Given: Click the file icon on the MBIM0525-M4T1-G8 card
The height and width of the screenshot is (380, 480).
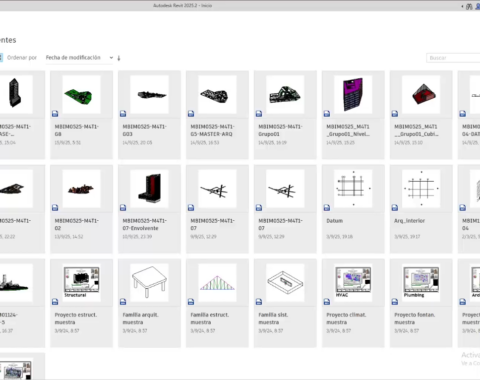Looking at the screenshot, I should pyautogui.click(x=55, y=114).
